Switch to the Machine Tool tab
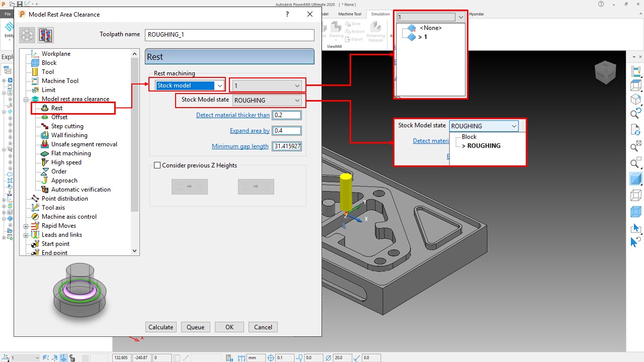 (x=350, y=14)
